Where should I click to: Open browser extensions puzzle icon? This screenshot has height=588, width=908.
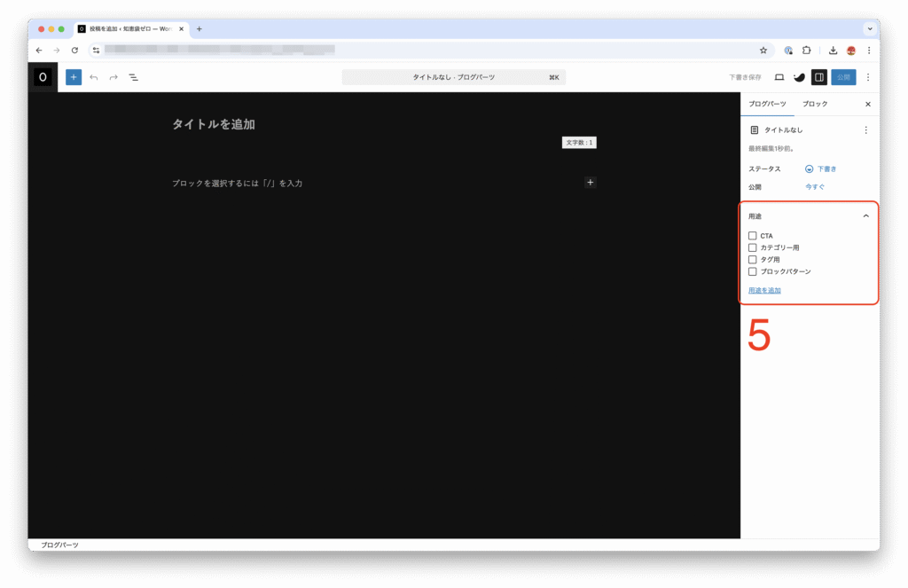click(x=807, y=51)
